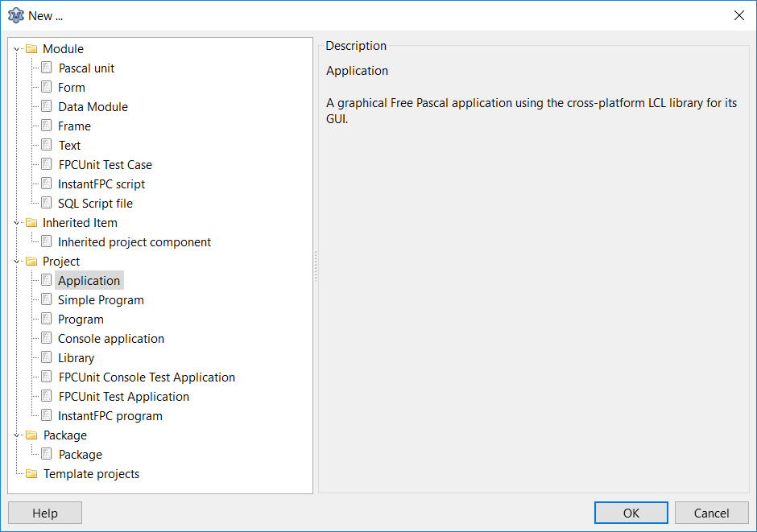Image resolution: width=757 pixels, height=532 pixels.
Task: Collapse the Package category node
Action: 17,435
